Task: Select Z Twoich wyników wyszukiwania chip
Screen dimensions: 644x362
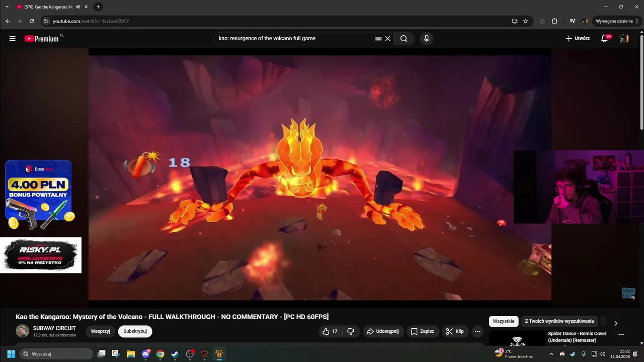Action: pos(559,321)
